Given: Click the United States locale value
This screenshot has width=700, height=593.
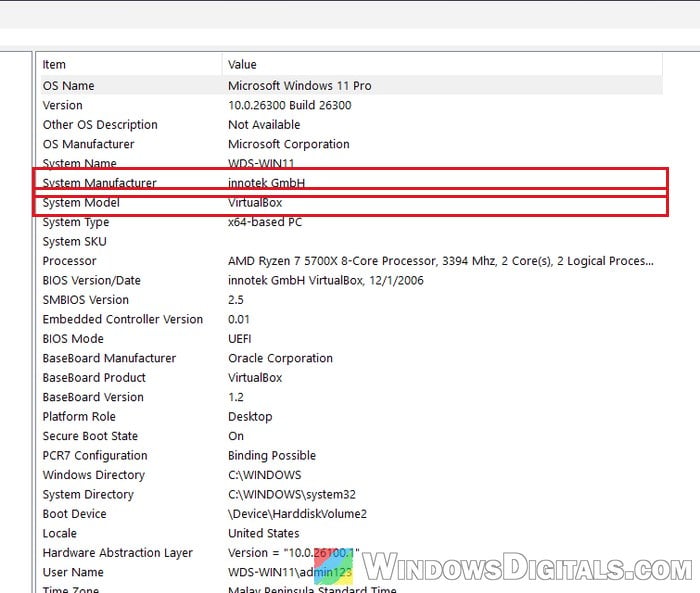Looking at the screenshot, I should 263,534.
